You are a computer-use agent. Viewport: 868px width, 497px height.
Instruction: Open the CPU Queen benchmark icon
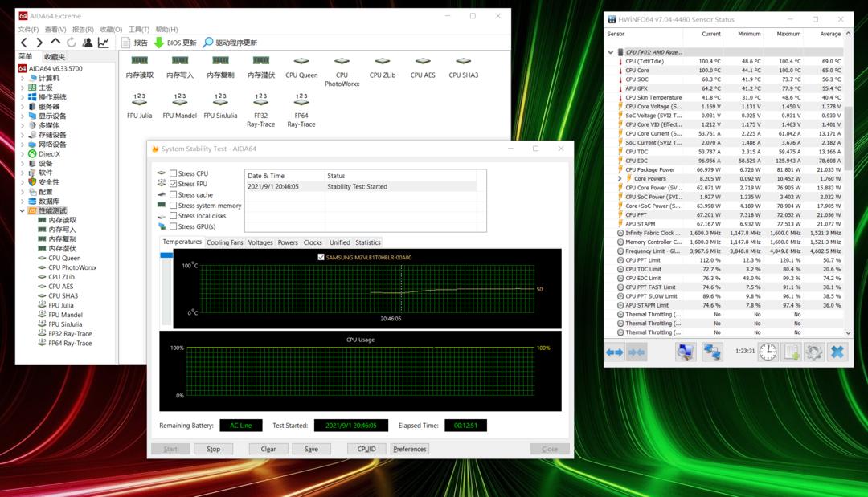coord(301,67)
